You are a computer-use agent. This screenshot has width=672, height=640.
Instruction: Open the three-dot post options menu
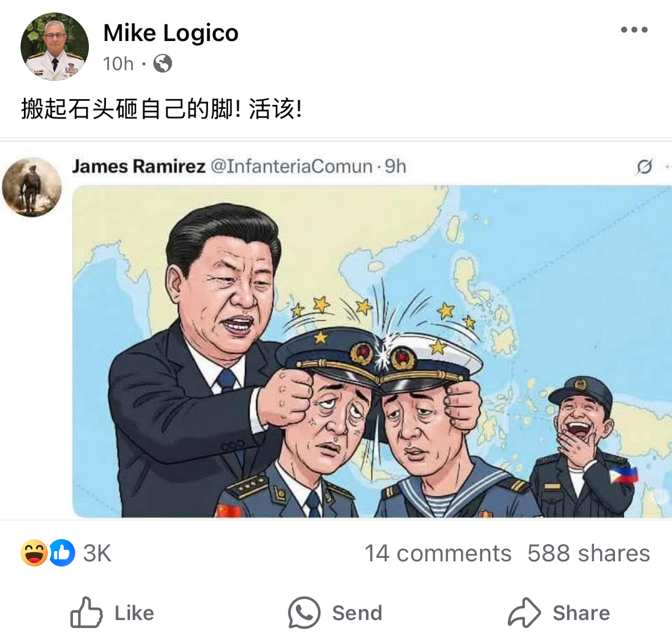point(634,30)
